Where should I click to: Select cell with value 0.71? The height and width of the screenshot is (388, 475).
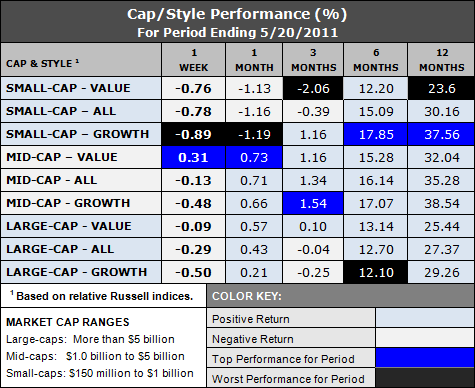[254, 180]
